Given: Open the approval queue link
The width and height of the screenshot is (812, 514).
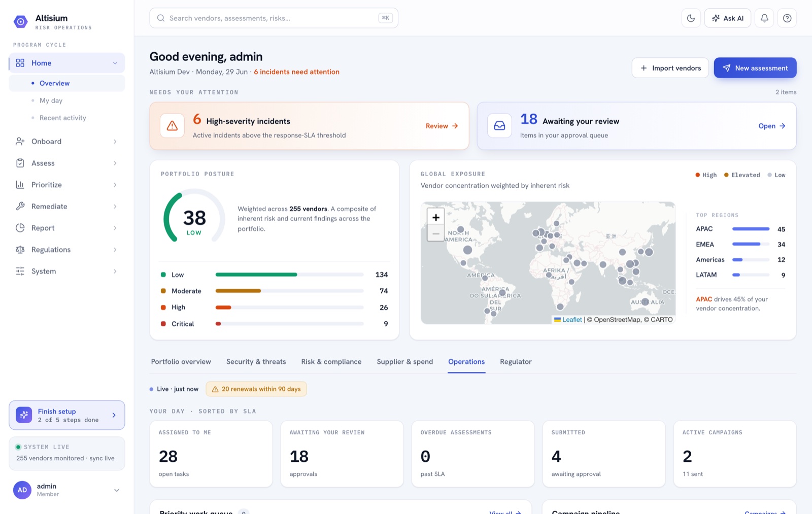Looking at the screenshot, I should tap(772, 126).
